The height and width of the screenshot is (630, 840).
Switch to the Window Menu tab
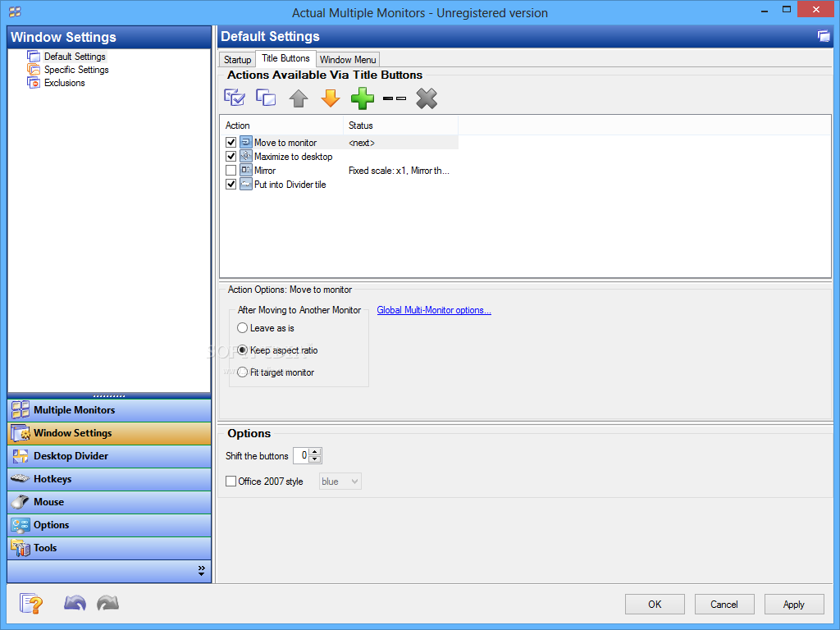(348, 59)
